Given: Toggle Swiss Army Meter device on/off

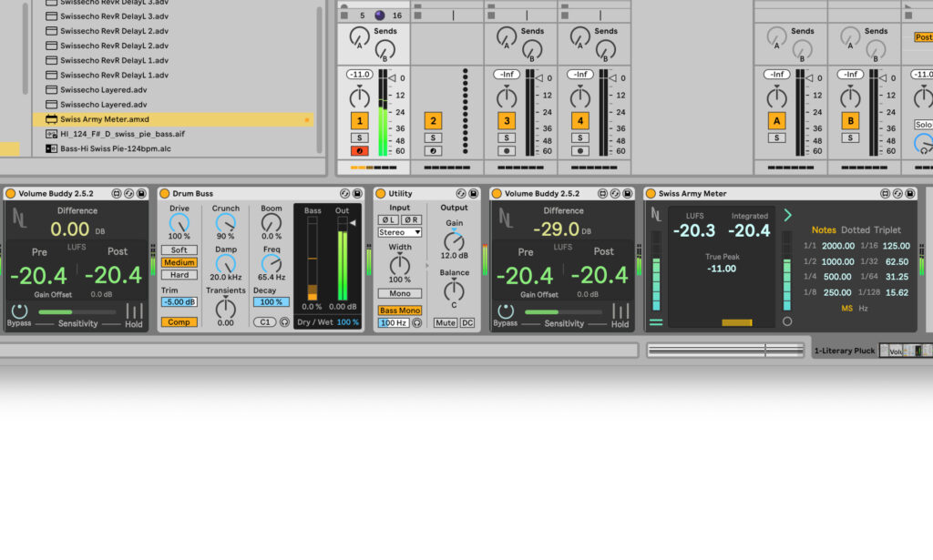Looking at the screenshot, I should coord(651,193).
